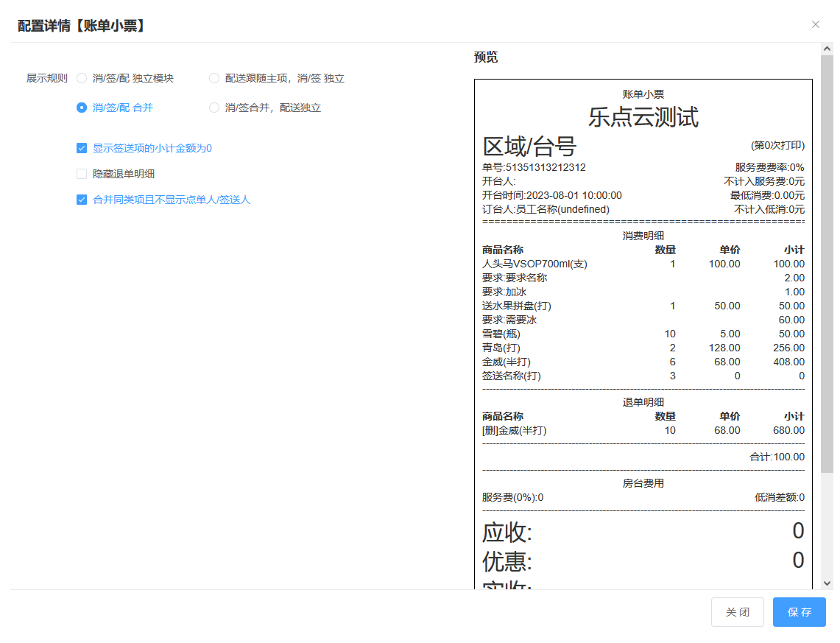This screenshot has width=840, height=643.
Task: Click the 乐点云测试 receipt title in preview
Action: click(x=643, y=116)
